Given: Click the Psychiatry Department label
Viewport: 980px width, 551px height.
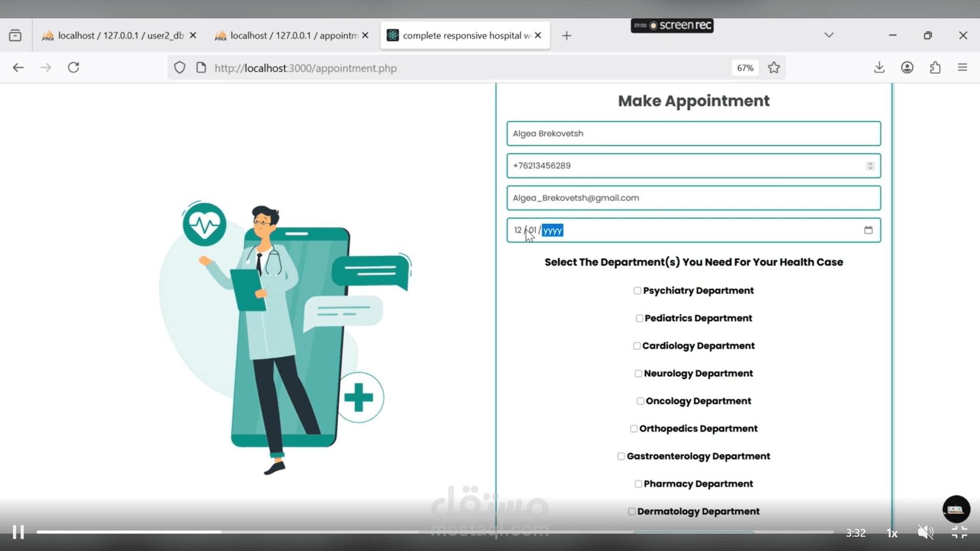Looking at the screenshot, I should pyautogui.click(x=698, y=291).
